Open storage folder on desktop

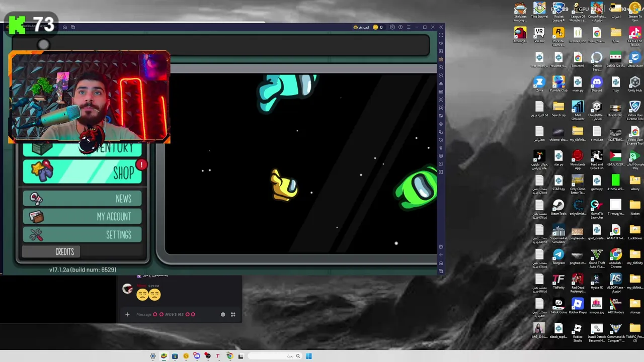635,305
